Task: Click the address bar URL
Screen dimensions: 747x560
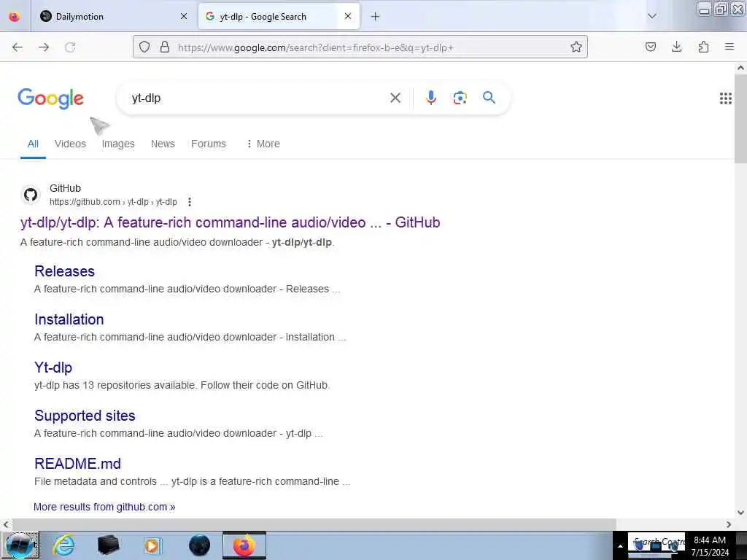Action: (x=315, y=47)
